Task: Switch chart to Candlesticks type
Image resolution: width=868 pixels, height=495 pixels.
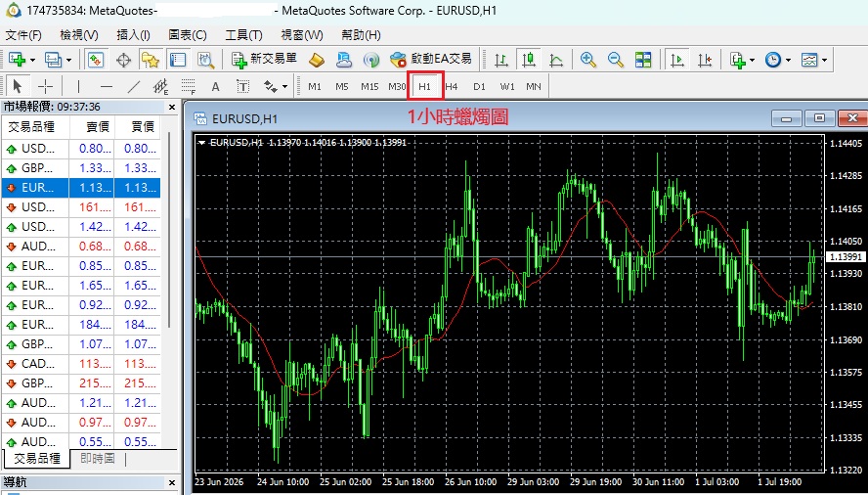Action: (529, 60)
